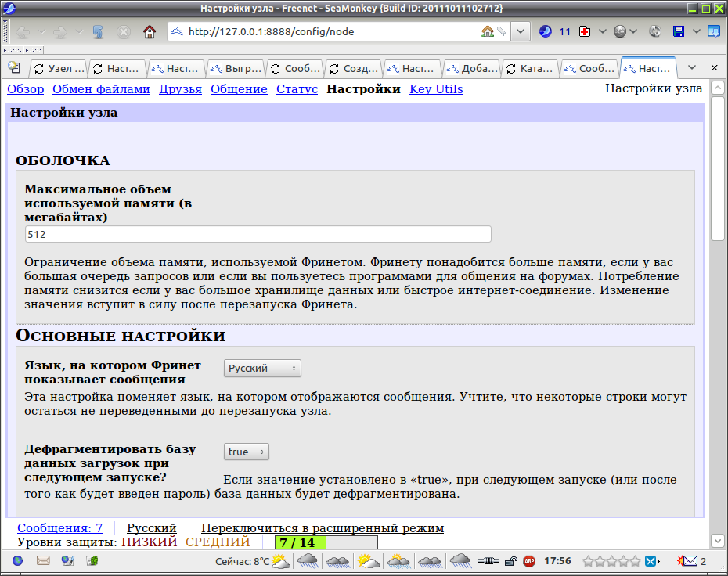Click the new tab icon left of tabs
This screenshot has width=728, height=576.
point(14,68)
